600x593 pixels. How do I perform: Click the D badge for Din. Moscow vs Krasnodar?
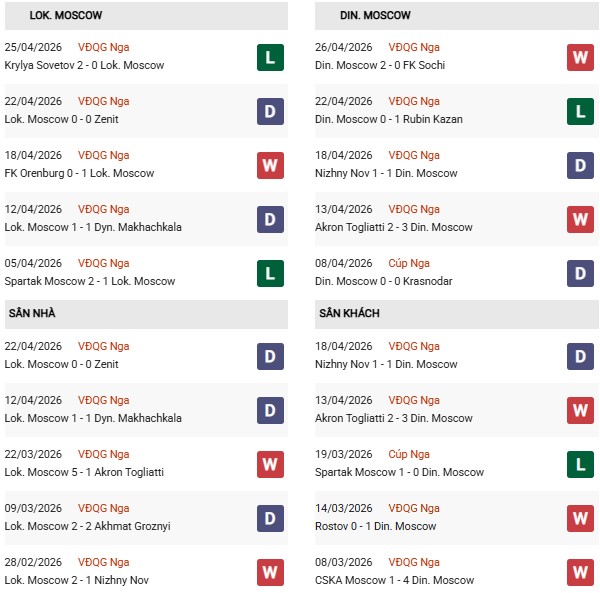(x=581, y=273)
